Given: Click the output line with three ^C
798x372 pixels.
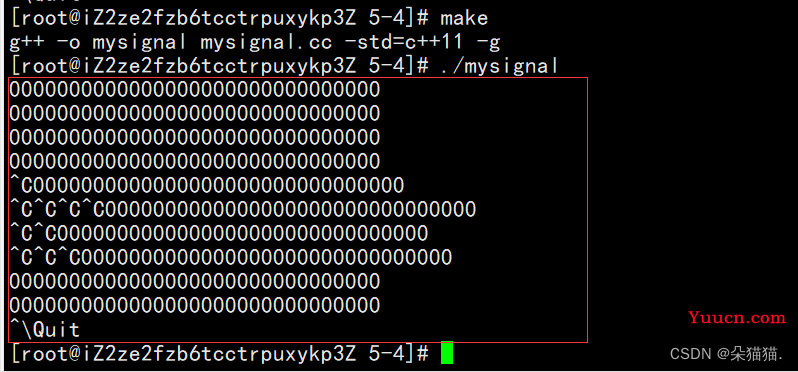Looking at the screenshot, I should [231, 257].
